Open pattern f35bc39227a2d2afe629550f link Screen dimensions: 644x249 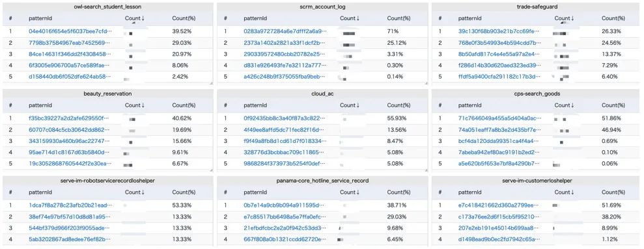pyautogui.click(x=70, y=118)
